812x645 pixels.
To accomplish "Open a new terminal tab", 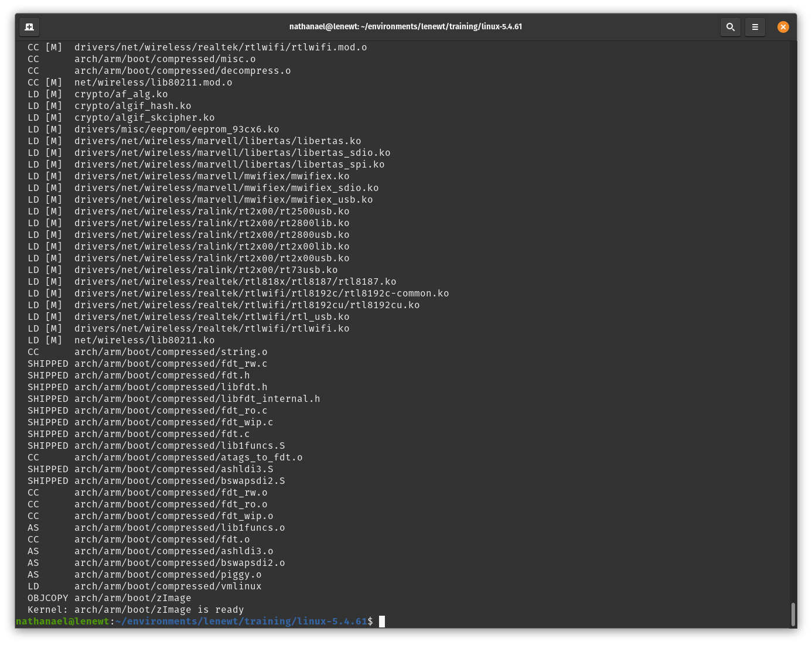I will [29, 26].
